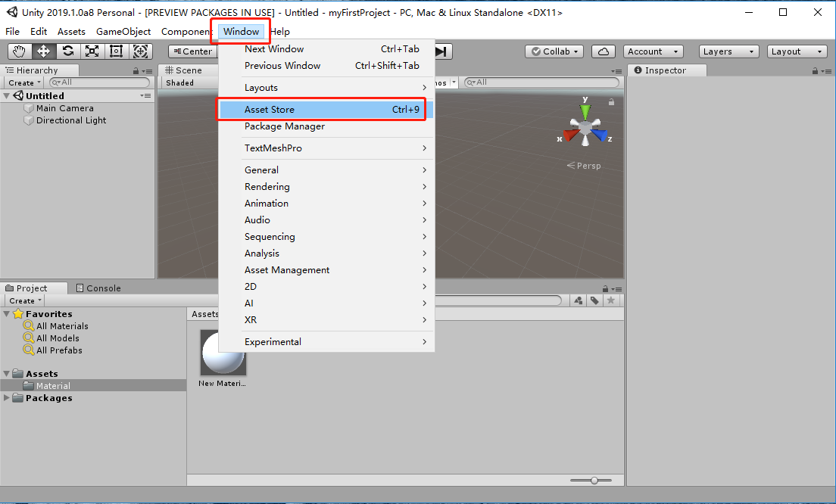Expand the Layouts submenu
836x504 pixels.
326,87
